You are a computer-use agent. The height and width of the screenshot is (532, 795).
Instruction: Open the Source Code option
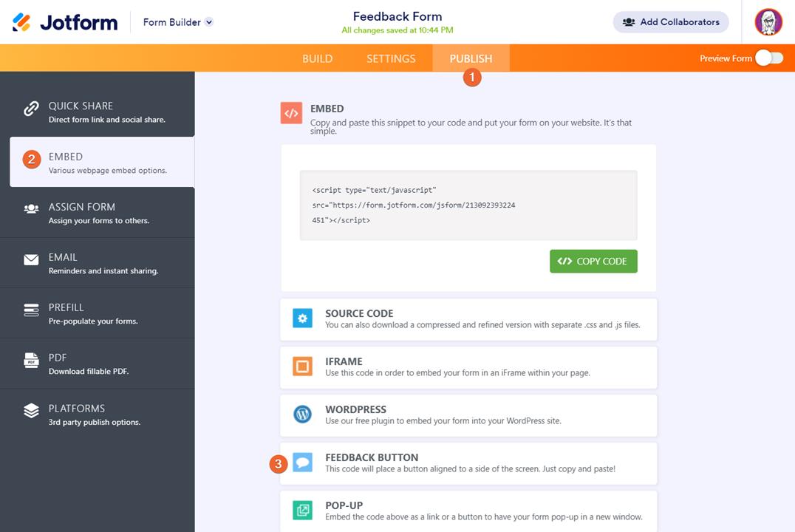click(x=468, y=319)
